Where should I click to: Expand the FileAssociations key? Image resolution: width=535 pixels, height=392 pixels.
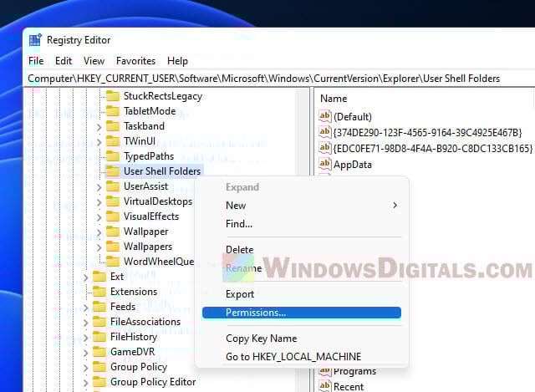85,322
